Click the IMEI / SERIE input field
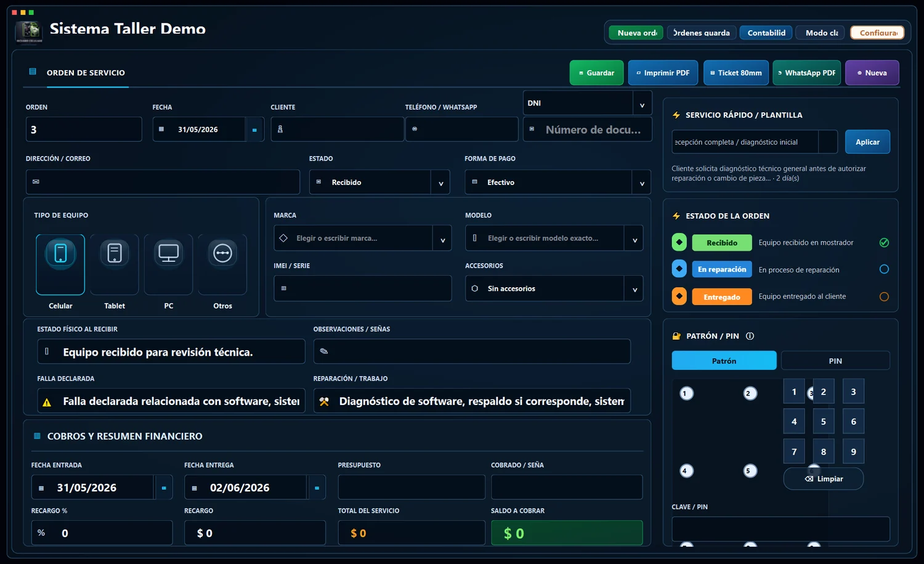The image size is (924, 564). click(x=363, y=288)
